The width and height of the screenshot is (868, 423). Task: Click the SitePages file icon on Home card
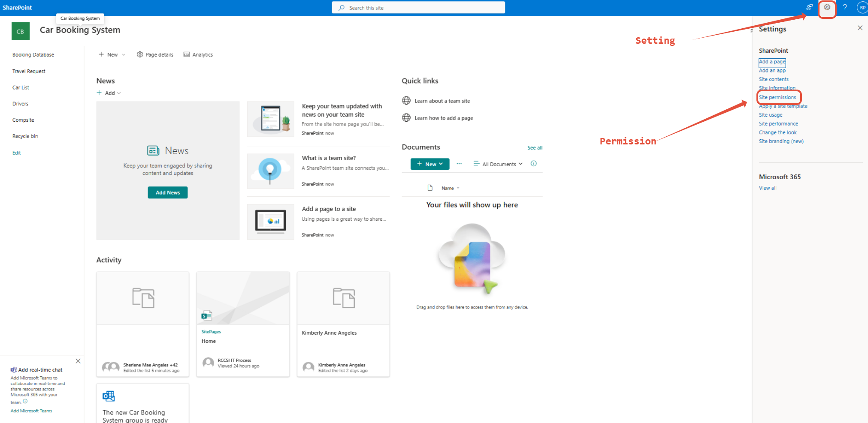(x=207, y=315)
